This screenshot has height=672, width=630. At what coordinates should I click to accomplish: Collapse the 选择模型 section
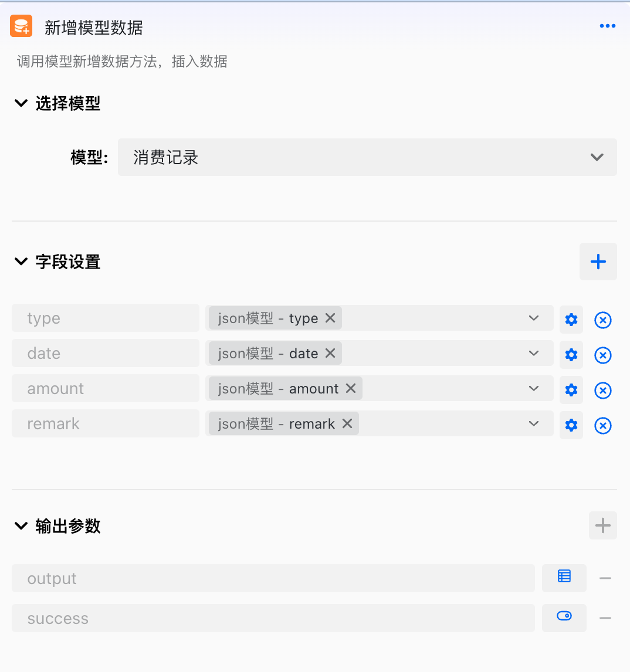pos(21,103)
